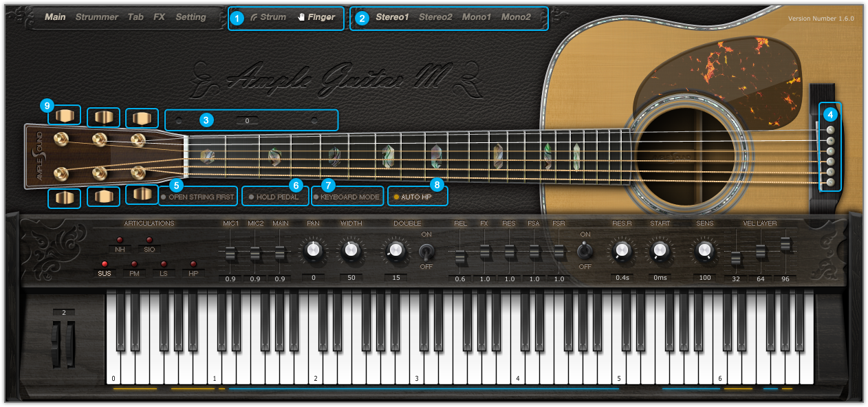Click the VEL LAYER slider set to 32
Screen dimensions: 868x407
[x=736, y=258]
